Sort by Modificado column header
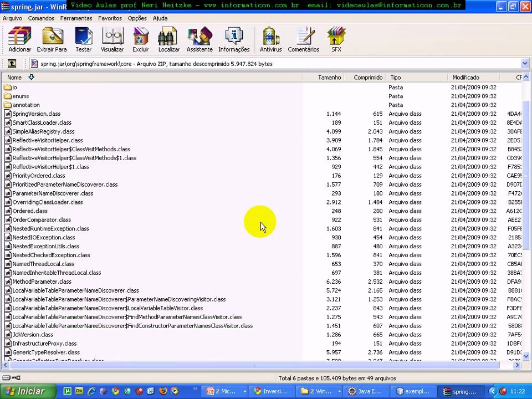Screen dimensions: 532x399 point(474,78)
